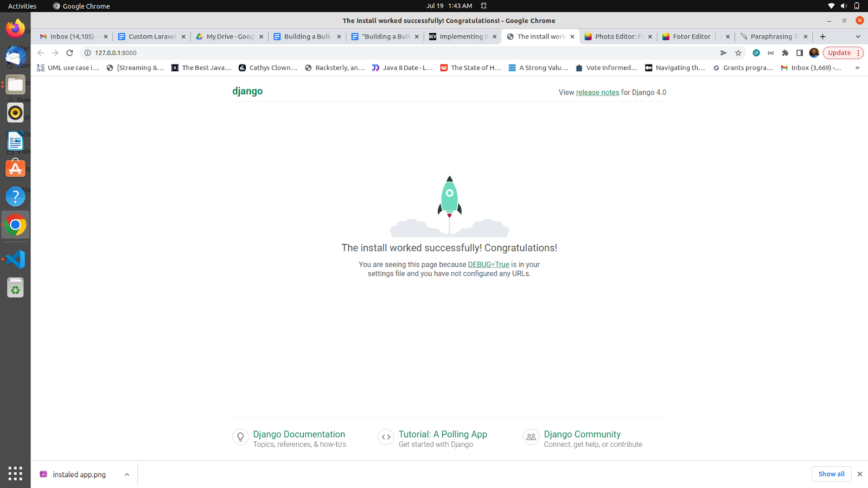The height and width of the screenshot is (488, 868).
Task: Open the Help icon in dock
Action: pos(15,196)
